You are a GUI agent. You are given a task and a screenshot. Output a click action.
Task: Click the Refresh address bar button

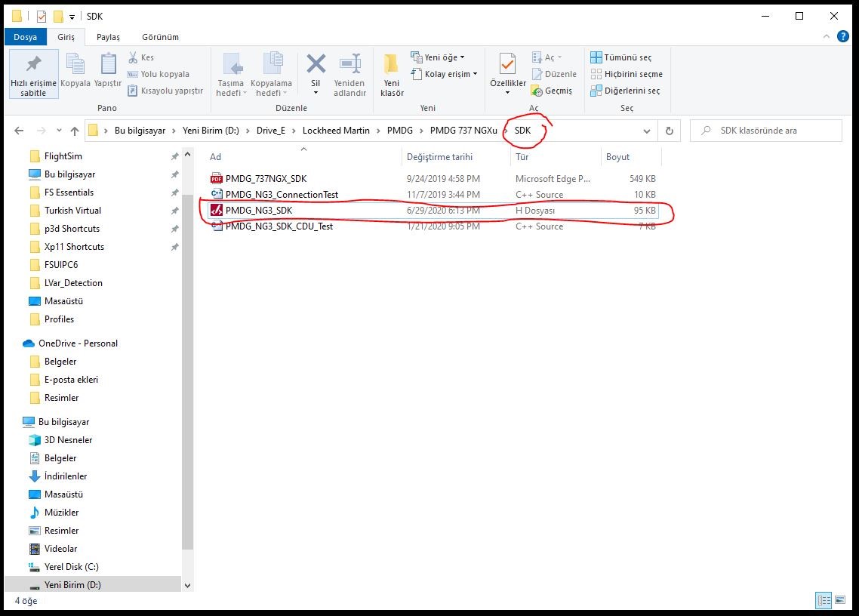[x=669, y=131]
